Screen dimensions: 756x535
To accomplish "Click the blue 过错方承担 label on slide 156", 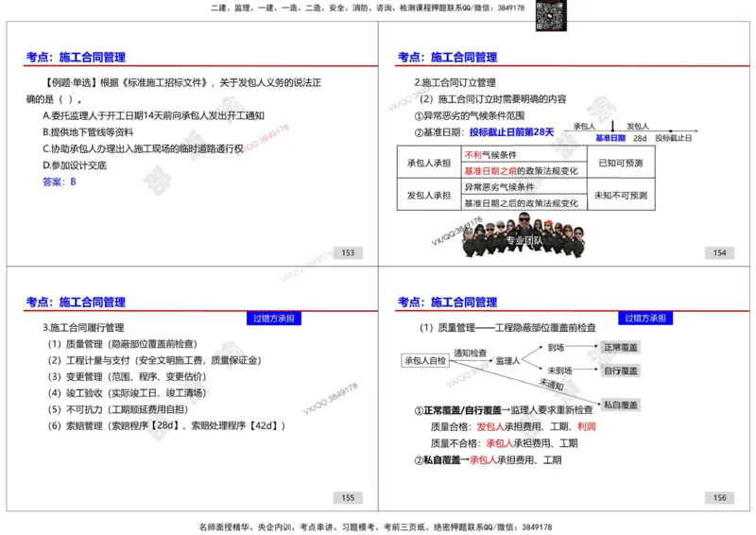I will [645, 319].
